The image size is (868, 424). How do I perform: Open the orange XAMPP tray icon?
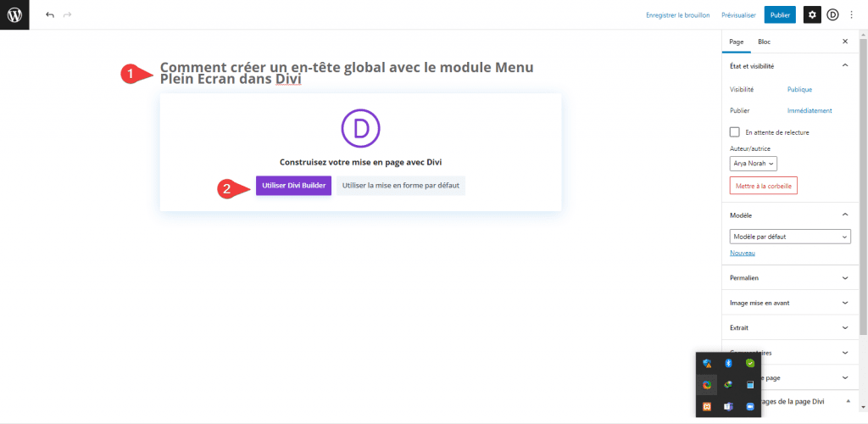(706, 406)
